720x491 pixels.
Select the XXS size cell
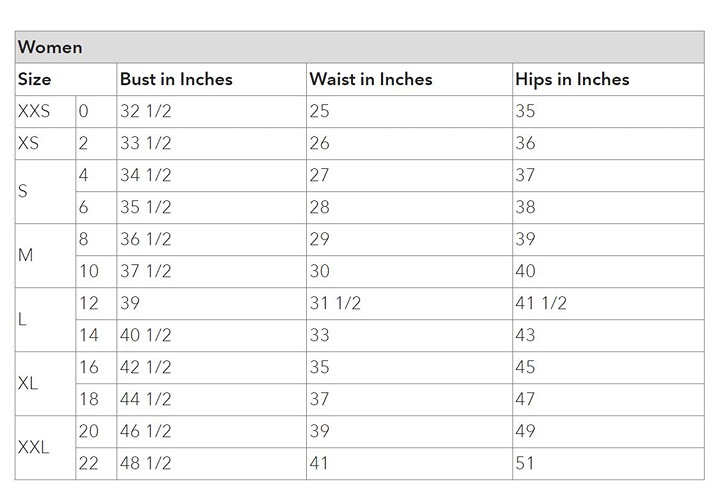(x=45, y=112)
